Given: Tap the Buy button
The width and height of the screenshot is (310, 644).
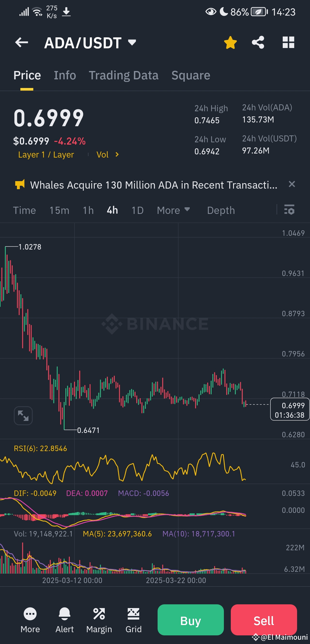Looking at the screenshot, I should point(190,620).
